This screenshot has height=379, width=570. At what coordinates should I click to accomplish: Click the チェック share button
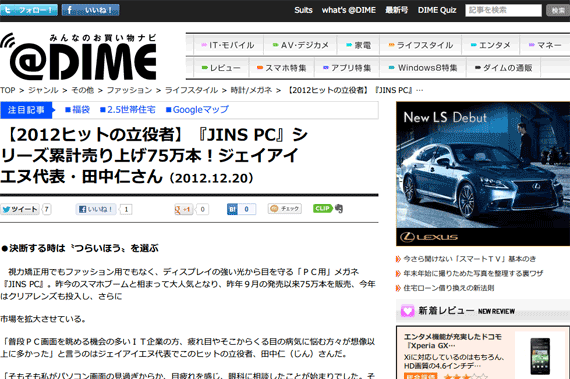(x=285, y=209)
